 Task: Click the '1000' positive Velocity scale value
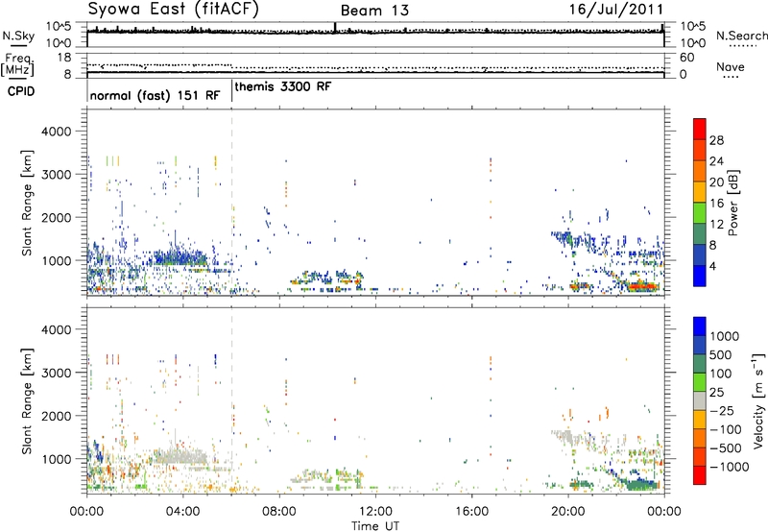click(x=724, y=336)
